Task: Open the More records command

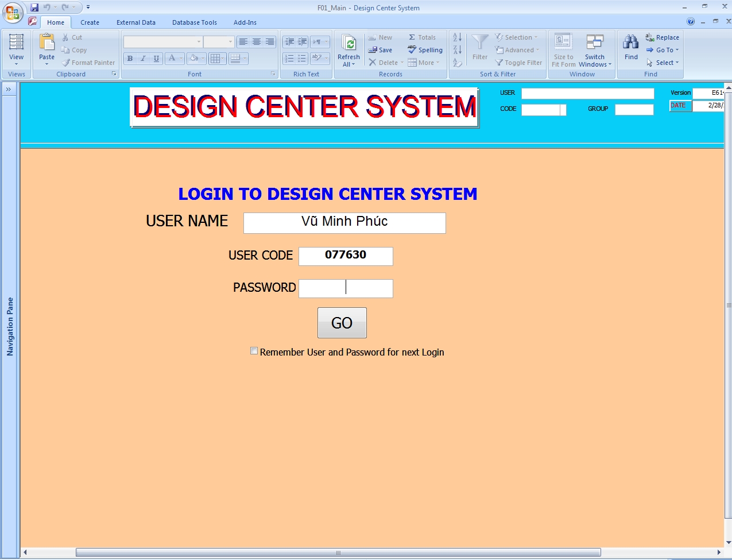Action: tap(424, 63)
